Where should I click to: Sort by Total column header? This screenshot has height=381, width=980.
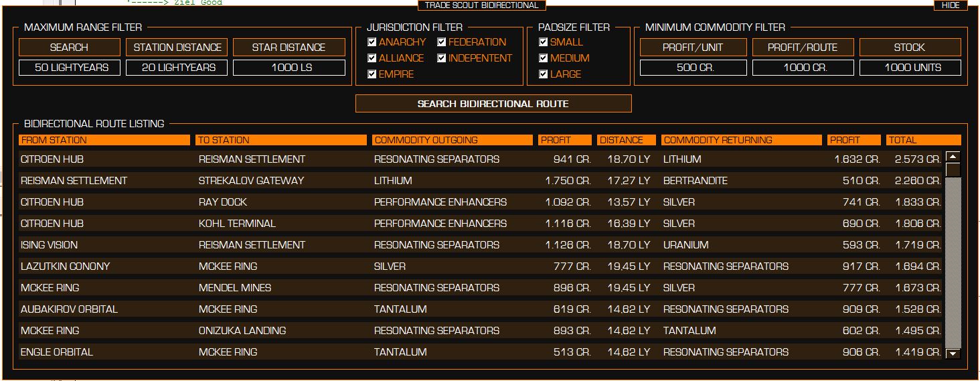tap(924, 140)
